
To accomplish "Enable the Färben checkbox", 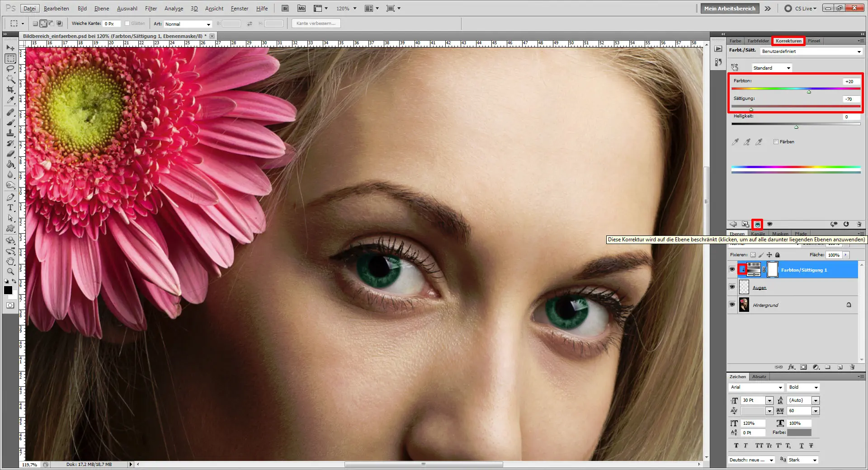I will (776, 141).
